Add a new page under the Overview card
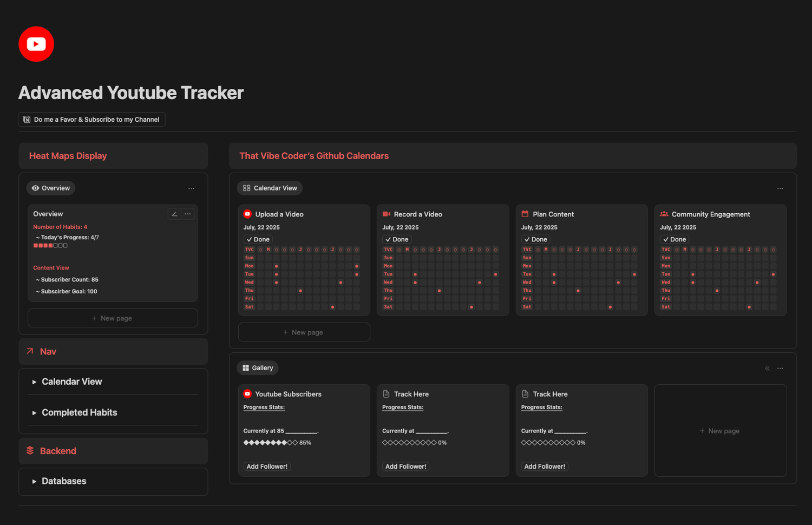Viewport: 812px width, 525px height. 113,318
